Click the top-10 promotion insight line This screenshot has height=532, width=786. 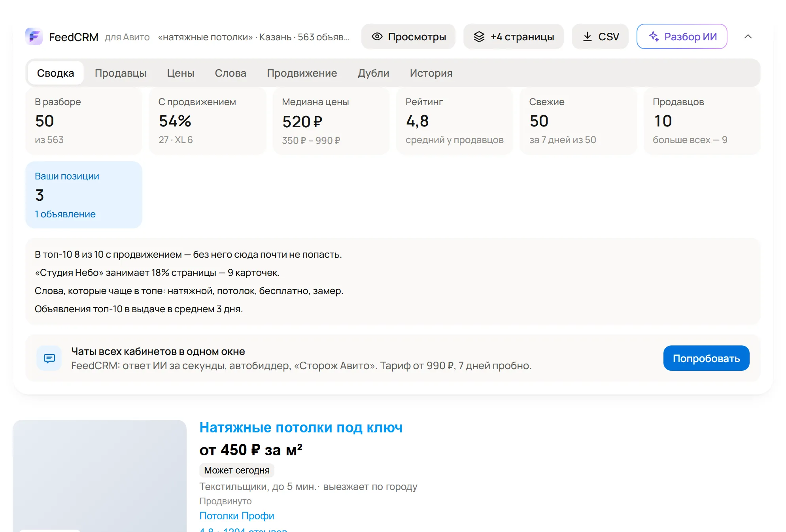point(188,255)
